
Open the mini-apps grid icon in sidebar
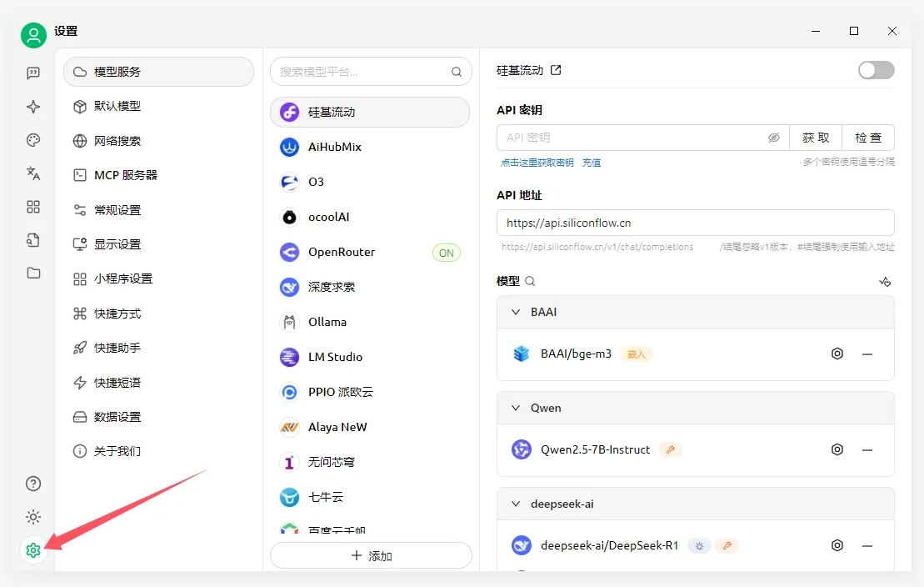click(33, 207)
